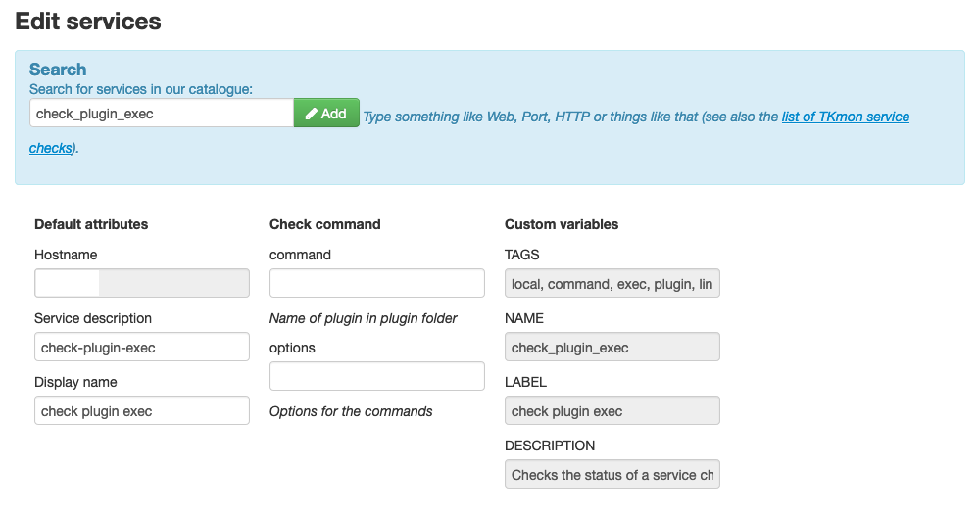Click the blue Search panel heading
The width and height of the screenshot is (980, 516).
click(x=58, y=70)
